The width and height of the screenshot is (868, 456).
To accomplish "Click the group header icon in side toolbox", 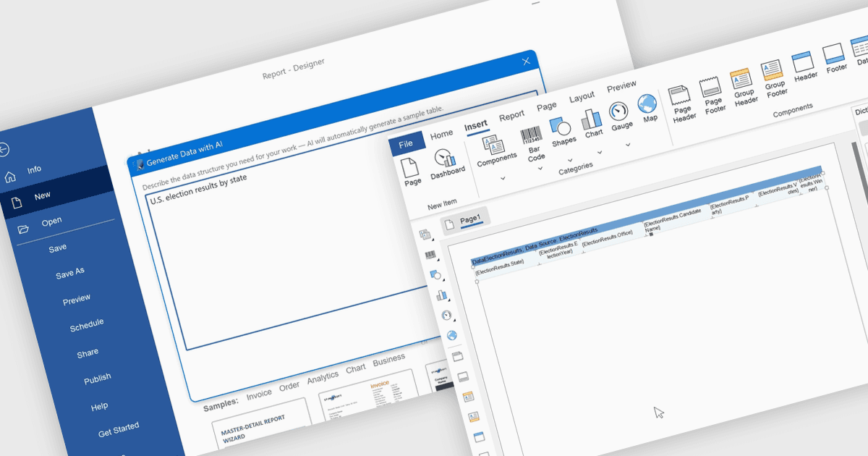I will click(467, 397).
